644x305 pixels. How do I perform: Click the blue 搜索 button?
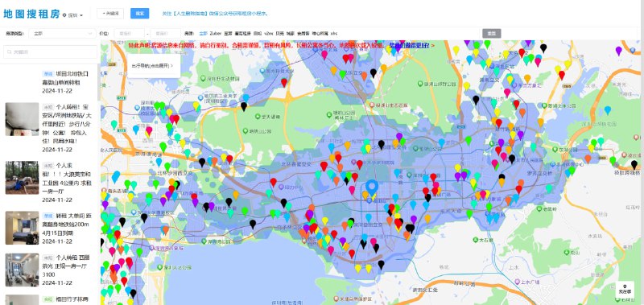pos(139,14)
